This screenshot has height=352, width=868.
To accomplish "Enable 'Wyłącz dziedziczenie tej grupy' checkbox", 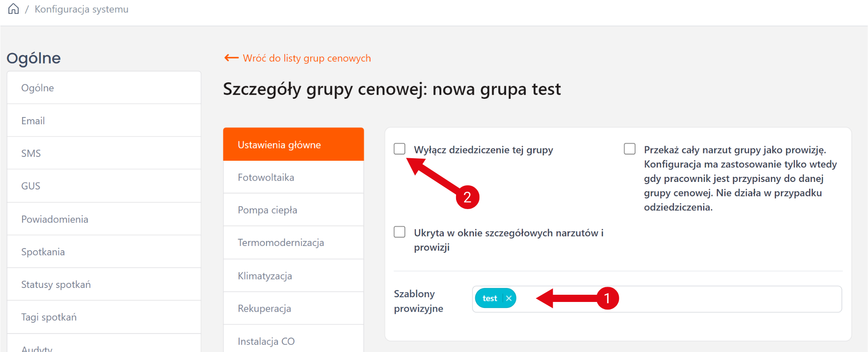I will pos(400,149).
